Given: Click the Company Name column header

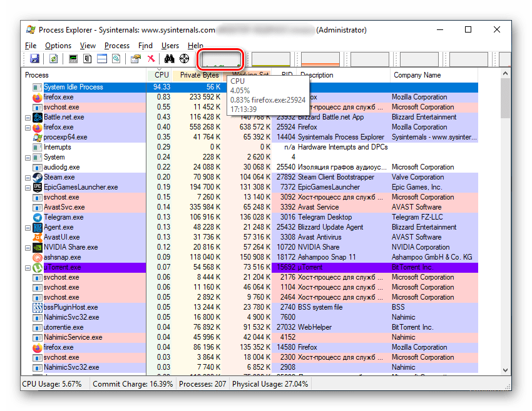Looking at the screenshot, I should pyautogui.click(x=417, y=75).
